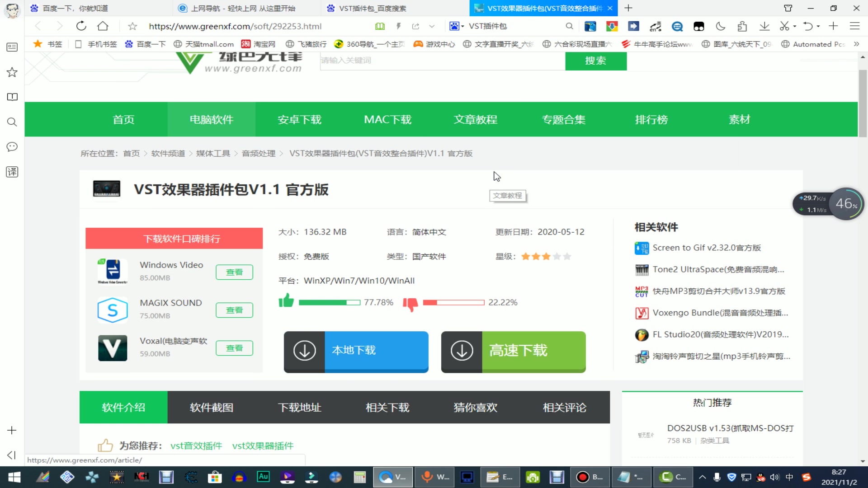Click the site keyword search input field

click(x=443, y=61)
